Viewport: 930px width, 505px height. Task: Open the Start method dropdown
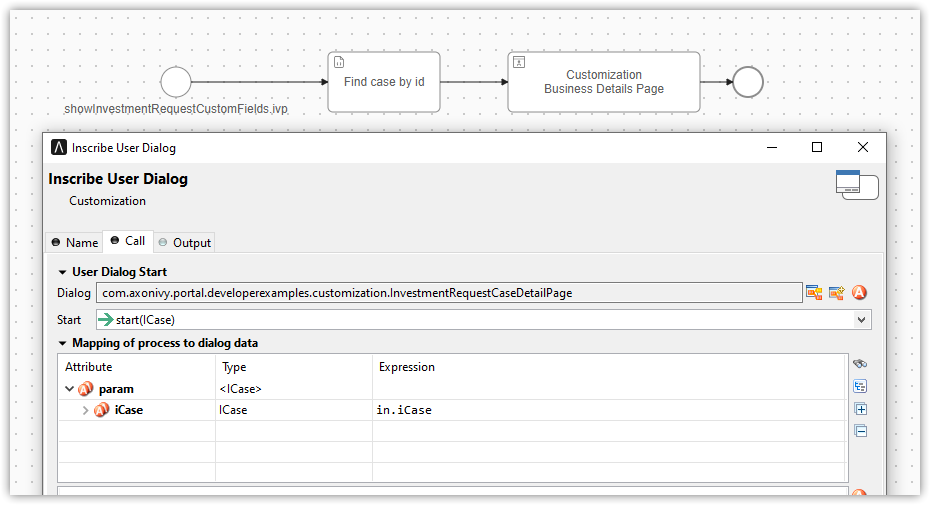[x=861, y=320]
